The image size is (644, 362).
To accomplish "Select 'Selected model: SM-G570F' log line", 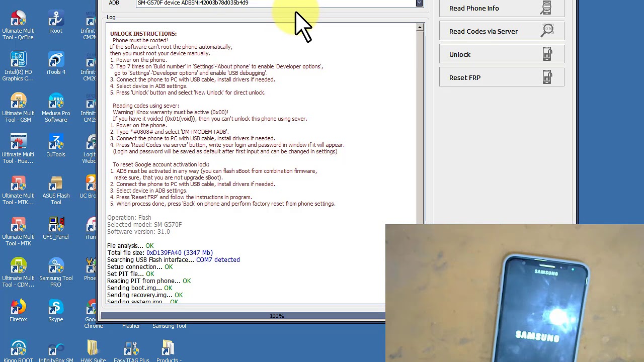I will 144,225.
